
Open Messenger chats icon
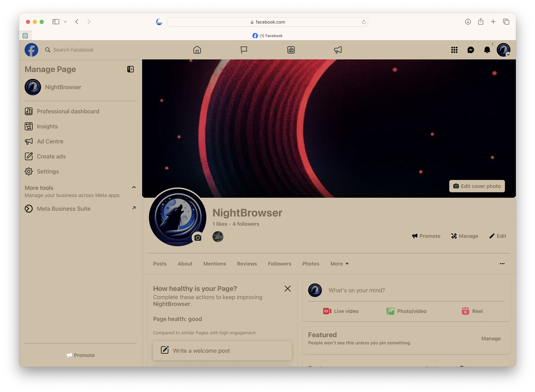click(471, 50)
